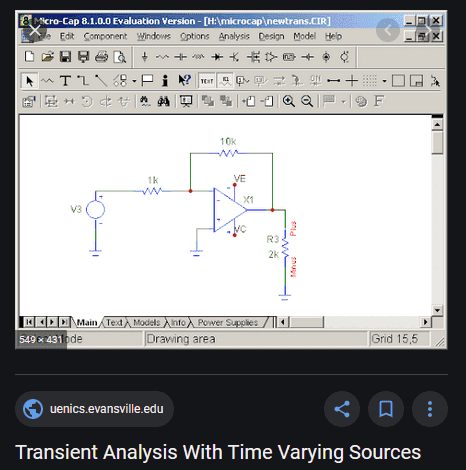
Task: Select the diode component icon
Action: click(x=217, y=57)
